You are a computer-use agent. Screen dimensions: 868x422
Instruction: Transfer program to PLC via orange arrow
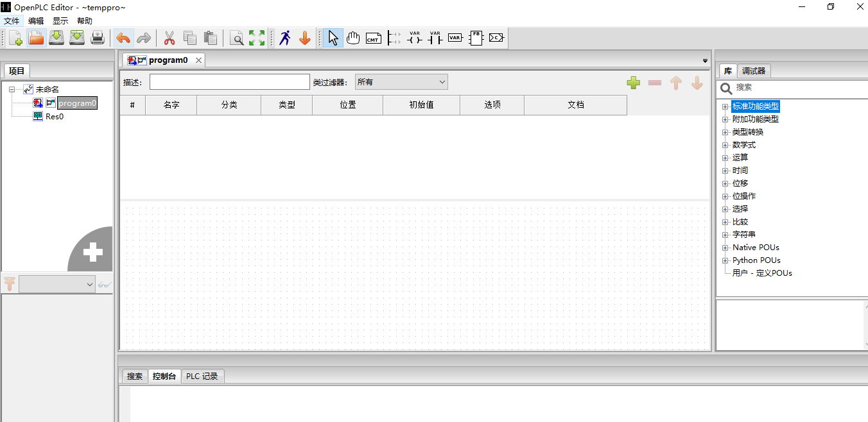point(304,38)
